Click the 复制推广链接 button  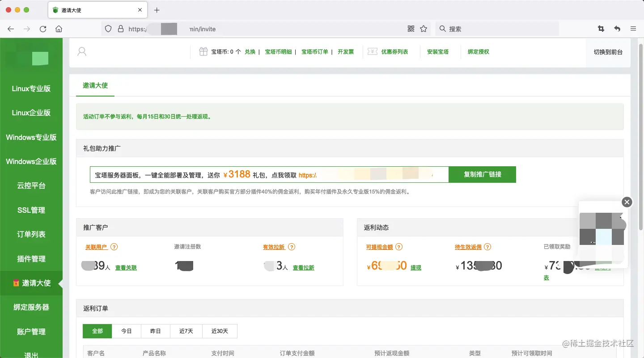482,174
